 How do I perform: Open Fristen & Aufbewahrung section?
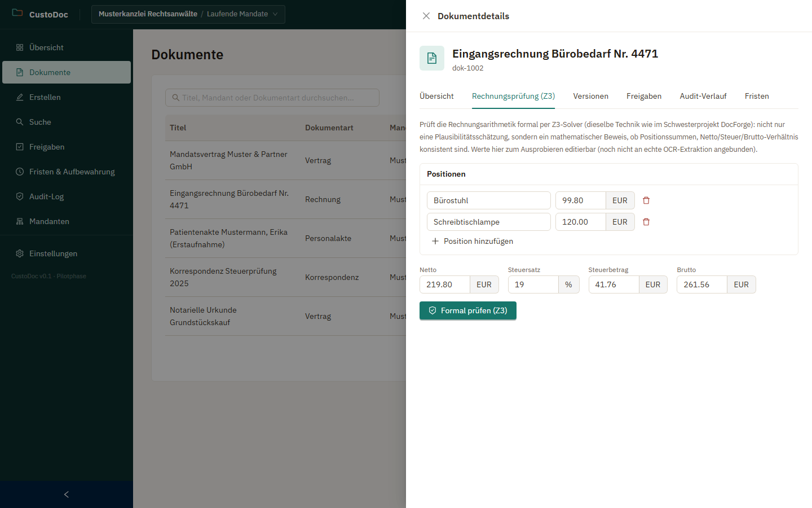coord(67,172)
